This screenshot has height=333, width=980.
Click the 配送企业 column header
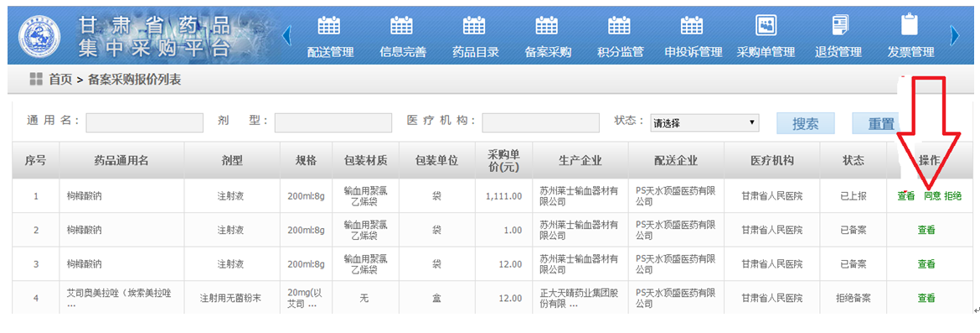[677, 160]
